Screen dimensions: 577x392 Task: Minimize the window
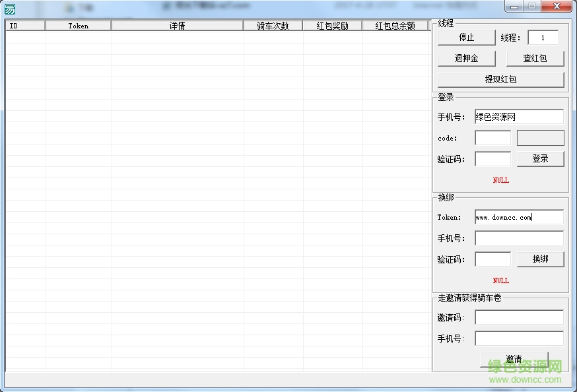tap(514, 6)
